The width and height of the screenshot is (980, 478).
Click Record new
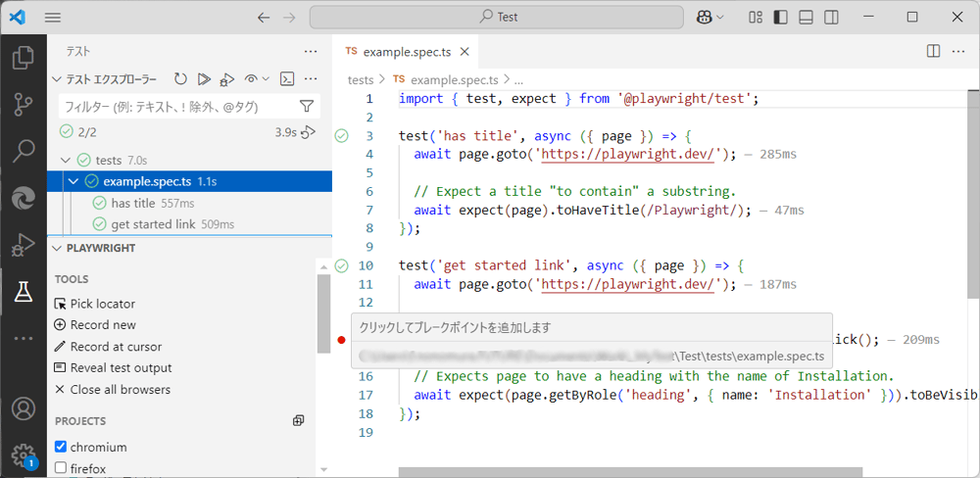[95, 325]
